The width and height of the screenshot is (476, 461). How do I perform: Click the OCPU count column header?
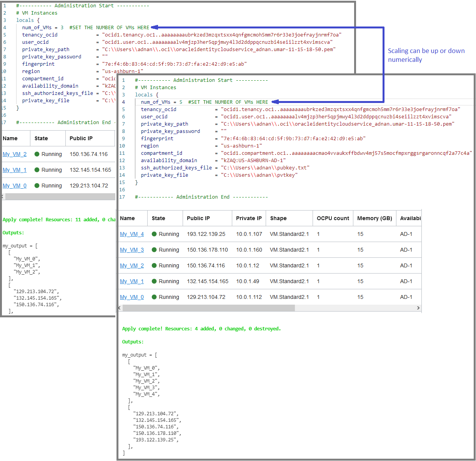332,218
